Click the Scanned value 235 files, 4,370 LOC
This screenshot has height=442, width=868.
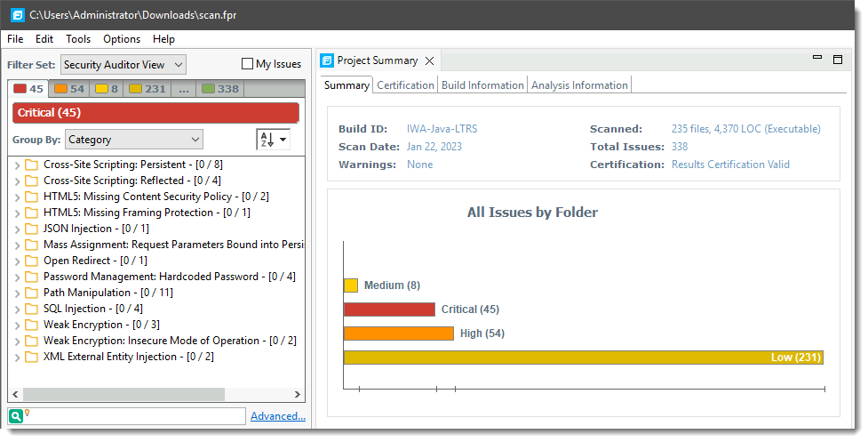[745, 129]
